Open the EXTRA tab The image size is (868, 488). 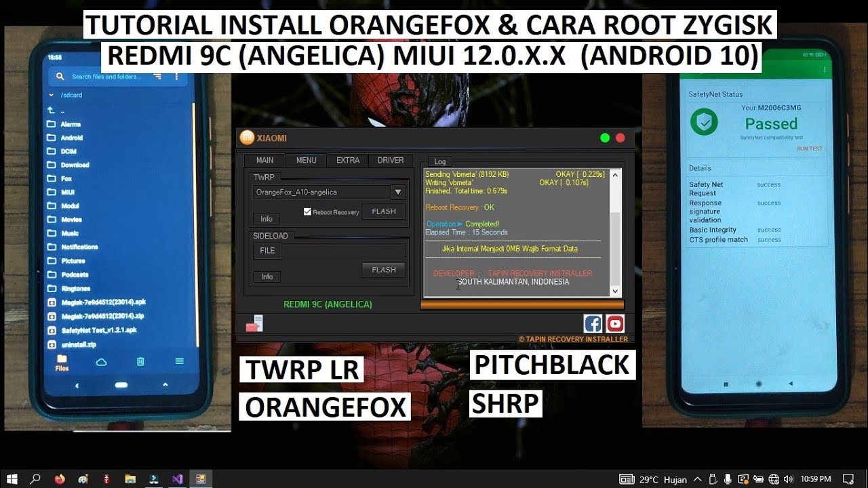point(348,161)
